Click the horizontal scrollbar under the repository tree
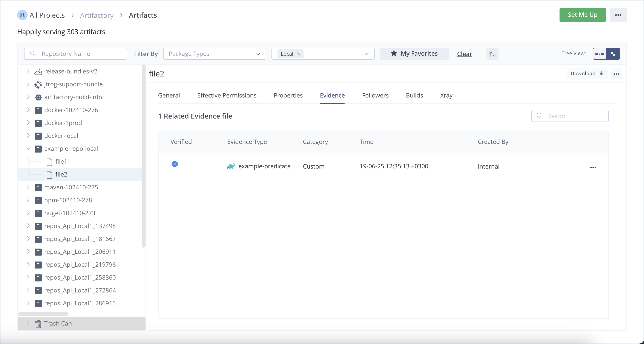 [x=43, y=314]
